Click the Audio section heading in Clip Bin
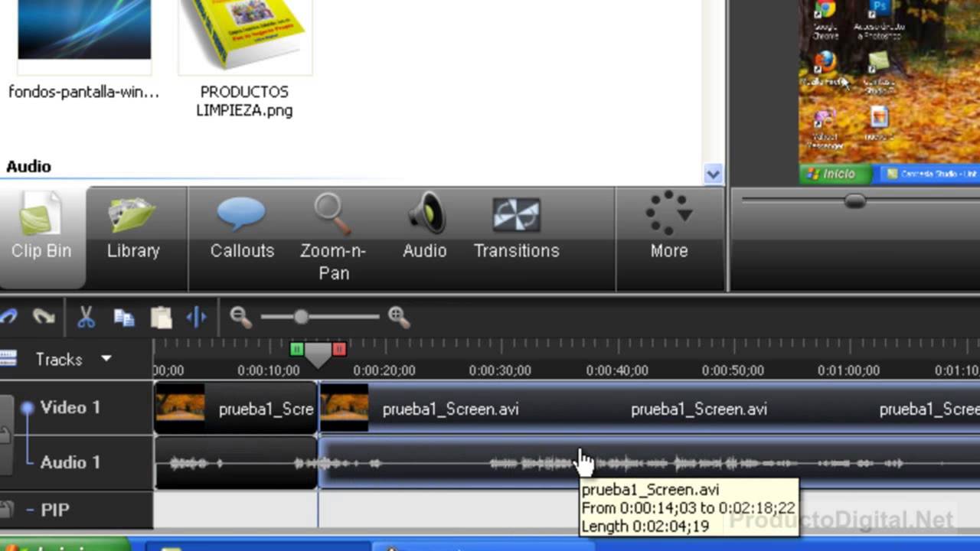This screenshot has height=551, width=980. coord(28,166)
